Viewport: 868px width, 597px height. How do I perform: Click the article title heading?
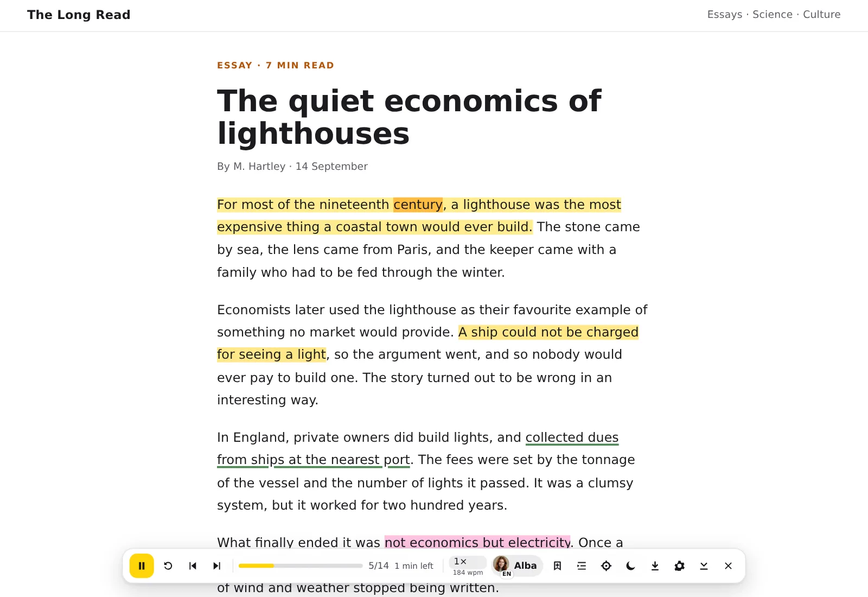(x=409, y=117)
